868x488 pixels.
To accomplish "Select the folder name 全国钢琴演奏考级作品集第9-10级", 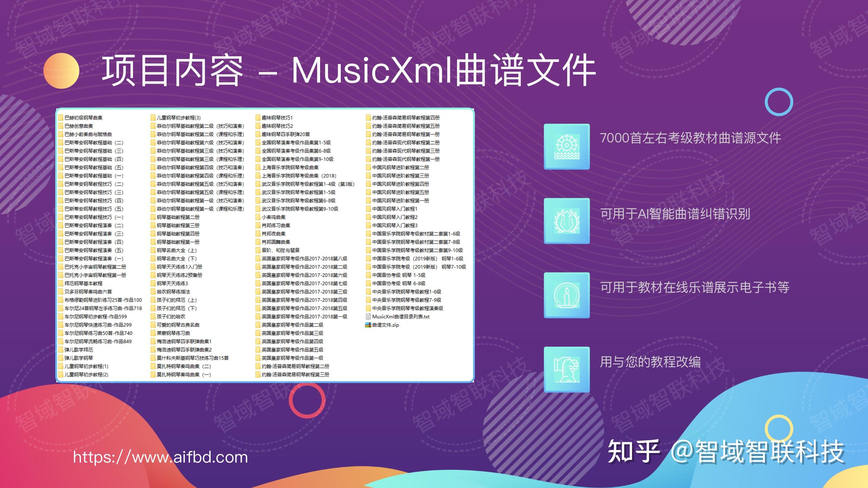I will tap(298, 159).
